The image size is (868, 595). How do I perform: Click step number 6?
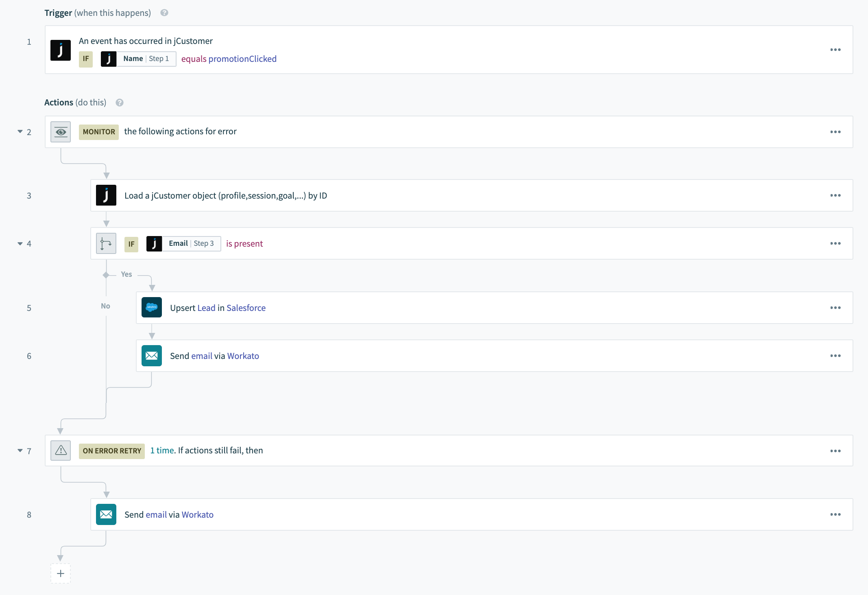(29, 356)
